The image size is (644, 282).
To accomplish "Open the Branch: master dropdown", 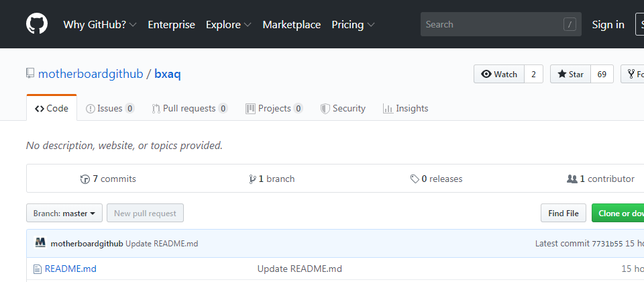I will 64,213.
